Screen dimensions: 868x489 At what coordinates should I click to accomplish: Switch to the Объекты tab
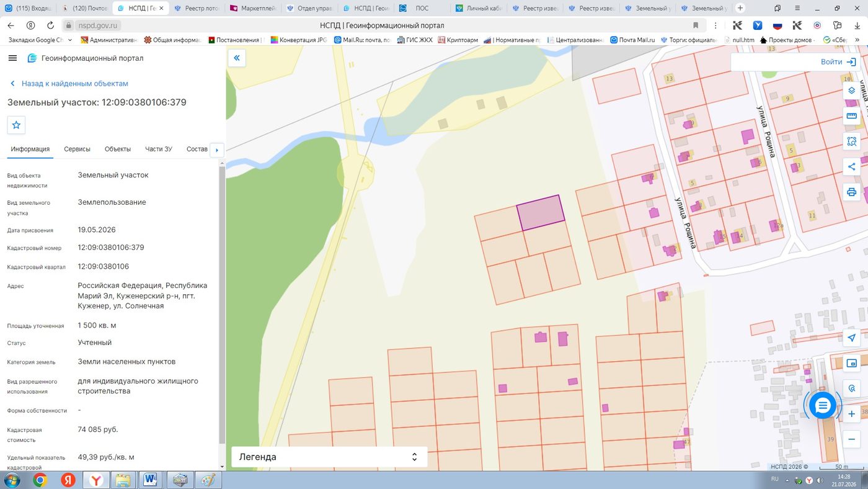pyautogui.click(x=118, y=149)
